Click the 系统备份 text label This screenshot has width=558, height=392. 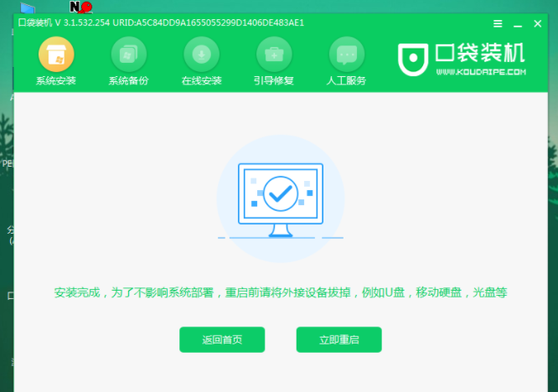point(128,80)
